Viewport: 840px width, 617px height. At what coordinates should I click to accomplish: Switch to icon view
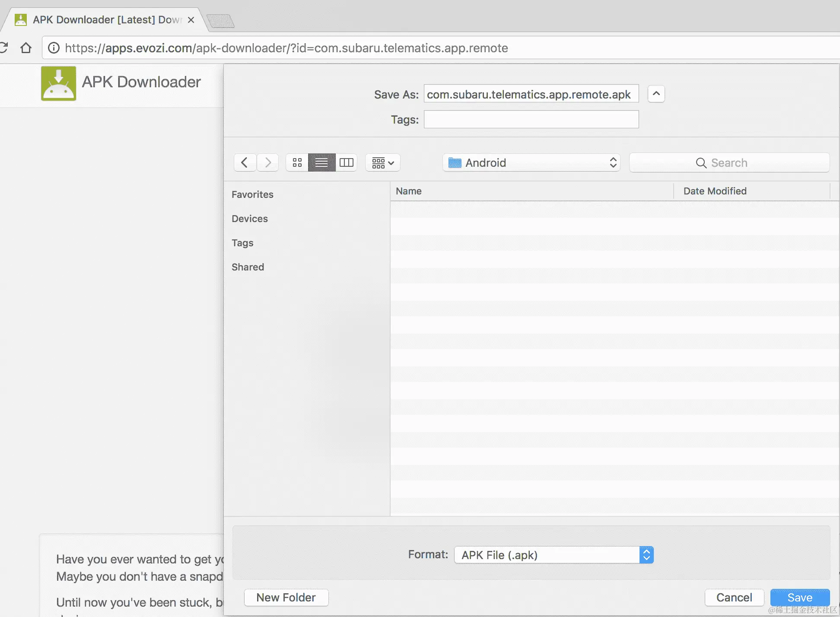point(297,162)
